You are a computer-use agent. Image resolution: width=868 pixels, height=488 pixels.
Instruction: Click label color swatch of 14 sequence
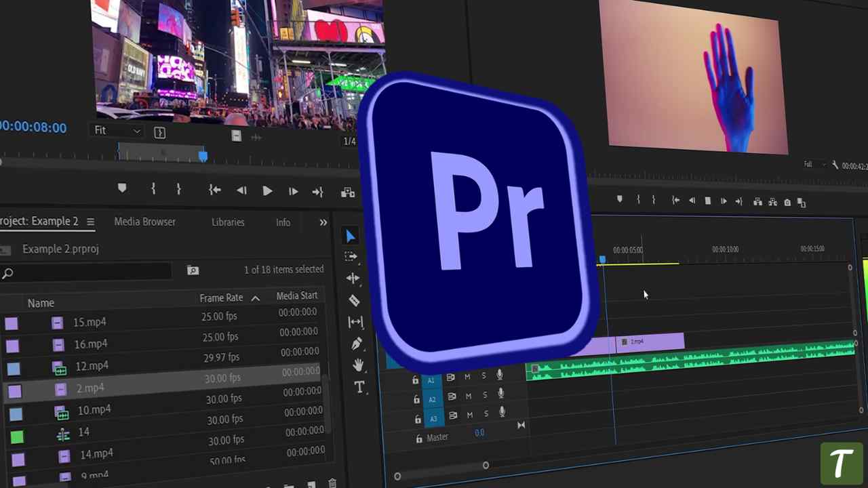pyautogui.click(x=17, y=438)
